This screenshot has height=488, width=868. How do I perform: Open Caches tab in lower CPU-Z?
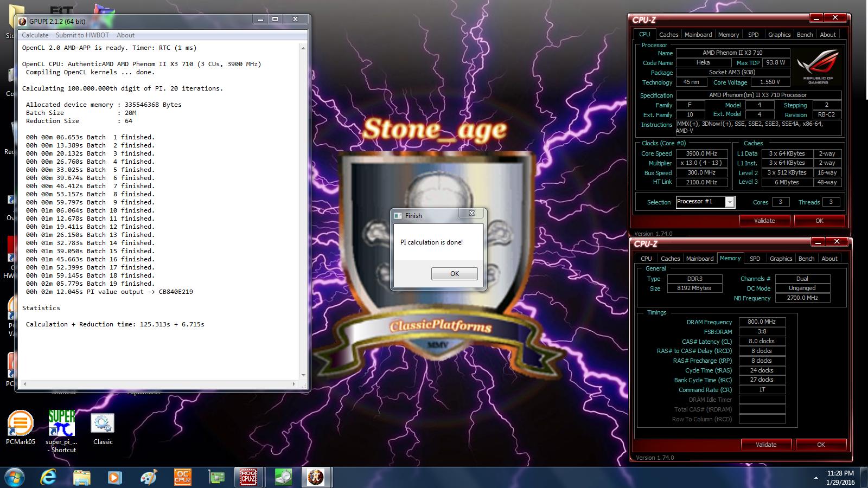pyautogui.click(x=670, y=259)
